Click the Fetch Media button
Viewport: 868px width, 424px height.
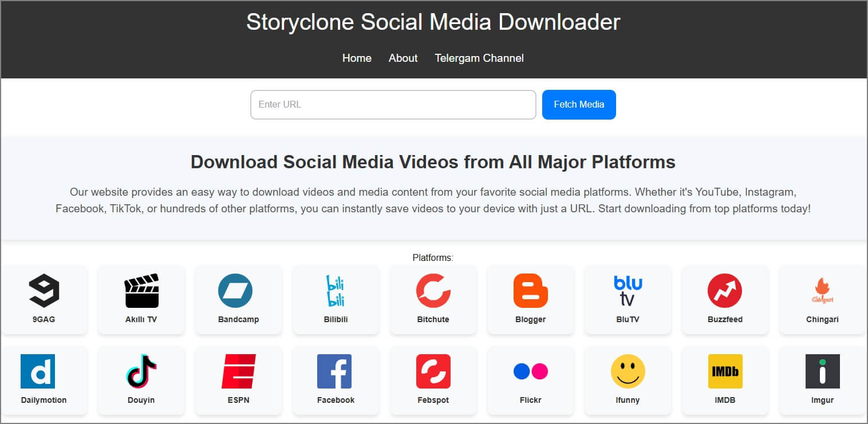point(579,105)
